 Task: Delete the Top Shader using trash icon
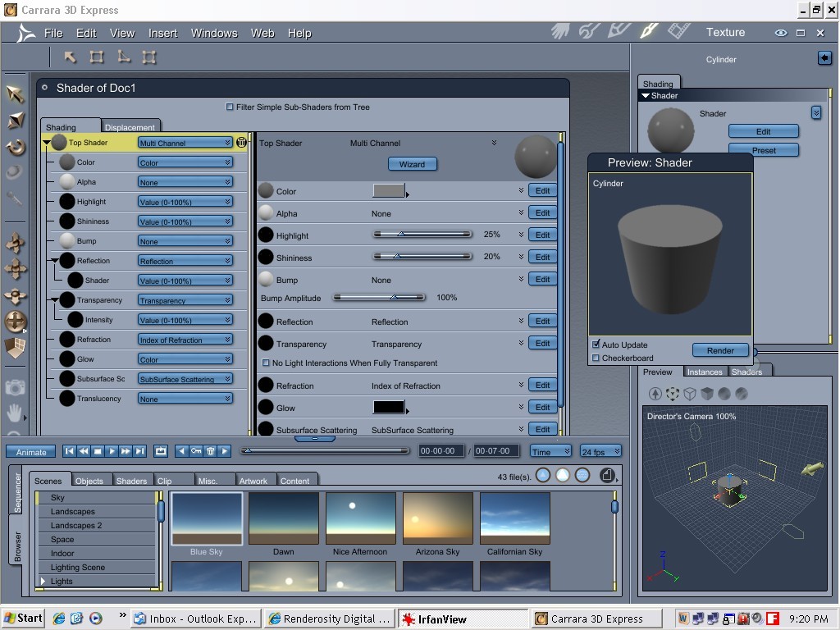tap(241, 143)
